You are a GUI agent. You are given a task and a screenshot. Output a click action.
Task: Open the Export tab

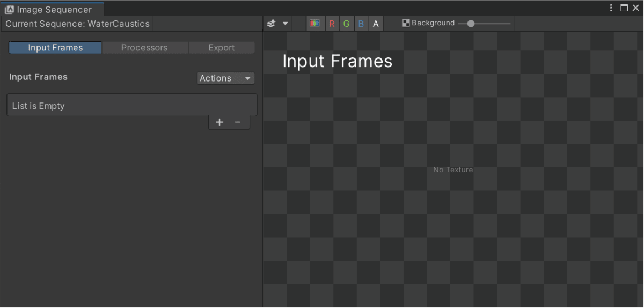pyautogui.click(x=222, y=48)
